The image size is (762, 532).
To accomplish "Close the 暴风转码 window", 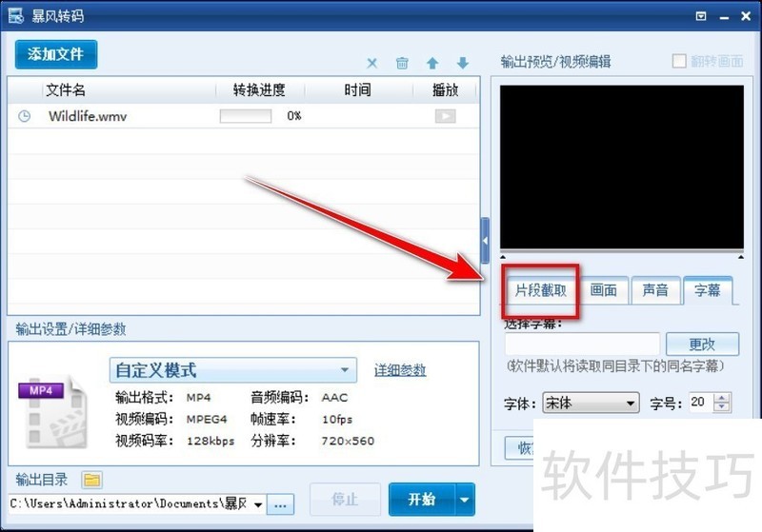I will (x=746, y=16).
